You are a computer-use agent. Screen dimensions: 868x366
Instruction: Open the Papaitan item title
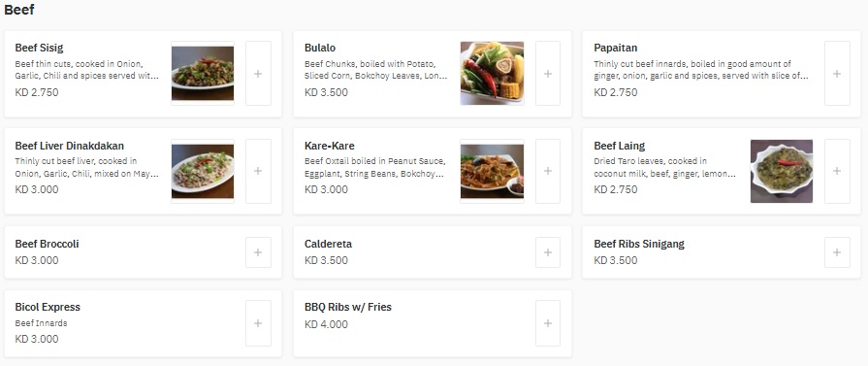tap(616, 49)
